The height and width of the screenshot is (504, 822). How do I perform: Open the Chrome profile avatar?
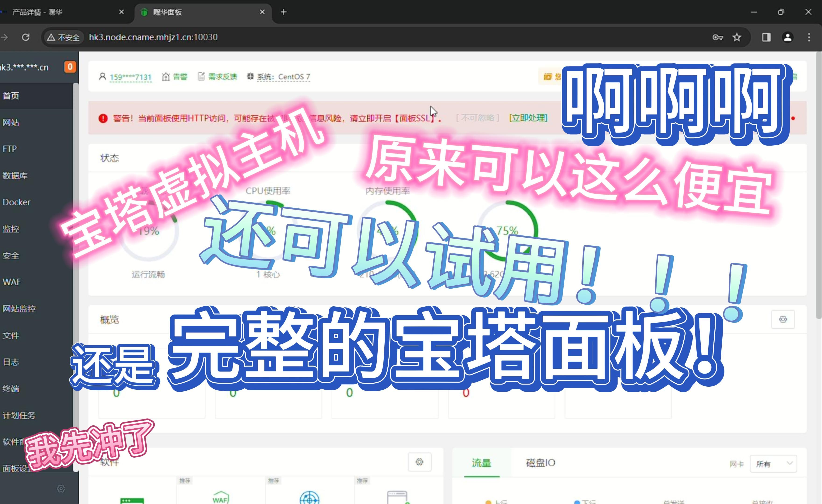point(788,37)
